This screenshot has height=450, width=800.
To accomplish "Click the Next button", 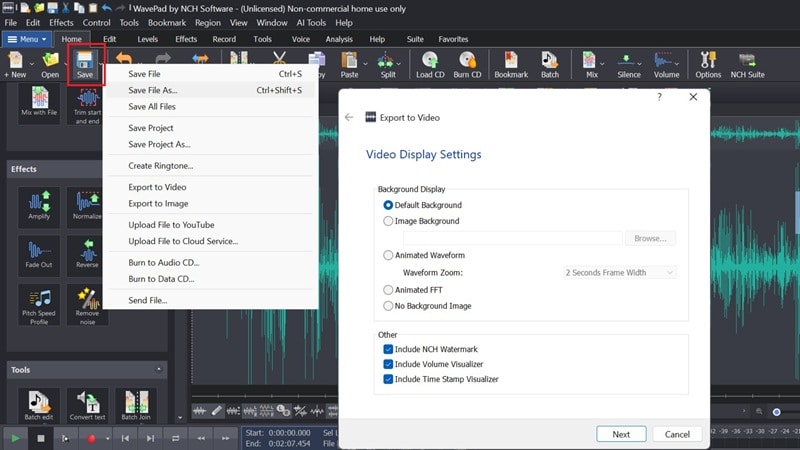I will click(621, 434).
